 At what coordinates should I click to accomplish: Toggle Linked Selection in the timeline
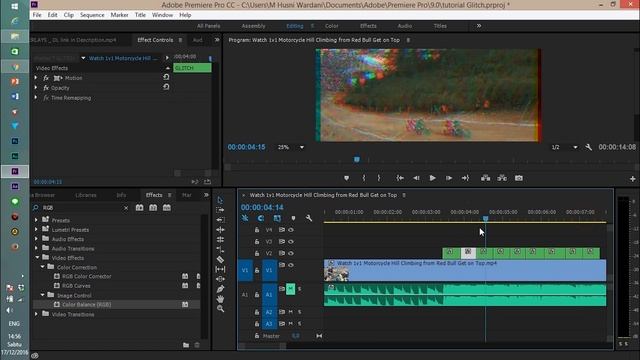pyautogui.click(x=277, y=218)
